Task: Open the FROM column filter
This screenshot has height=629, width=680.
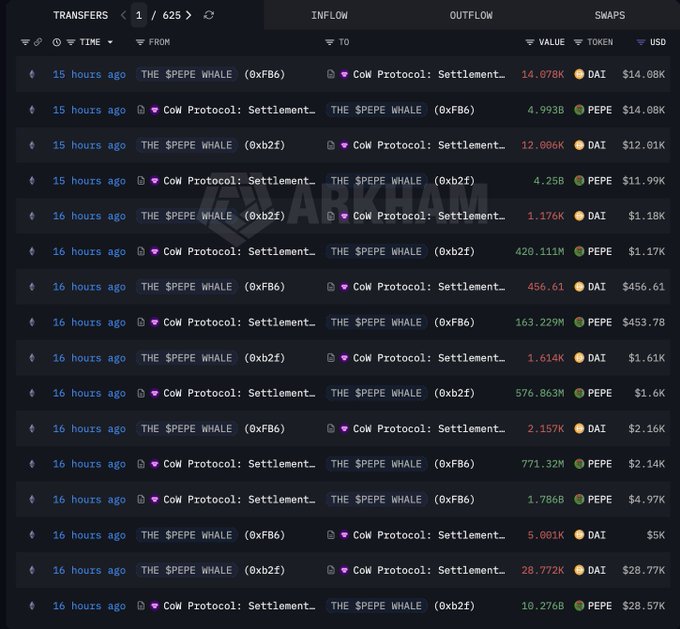Action: coord(140,42)
